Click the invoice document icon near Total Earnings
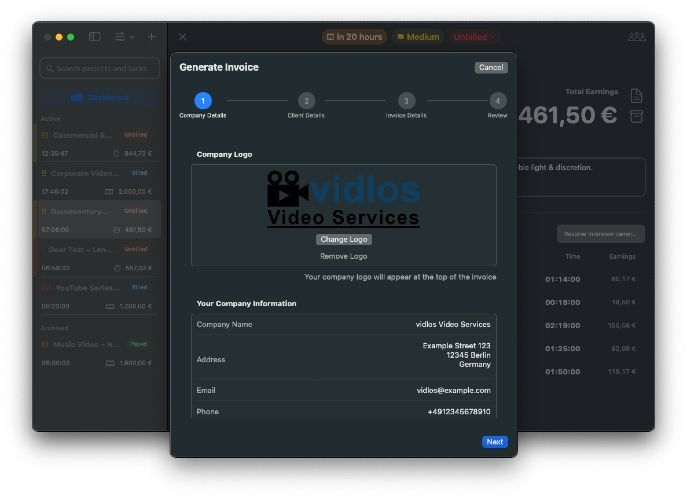687x500 pixels. [x=636, y=96]
